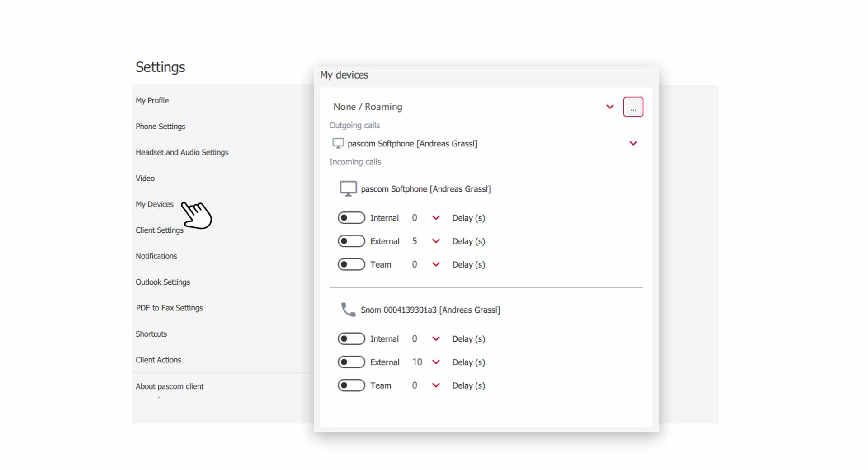Click the monitor icon beside the Outgoing calls softphone

click(x=338, y=144)
